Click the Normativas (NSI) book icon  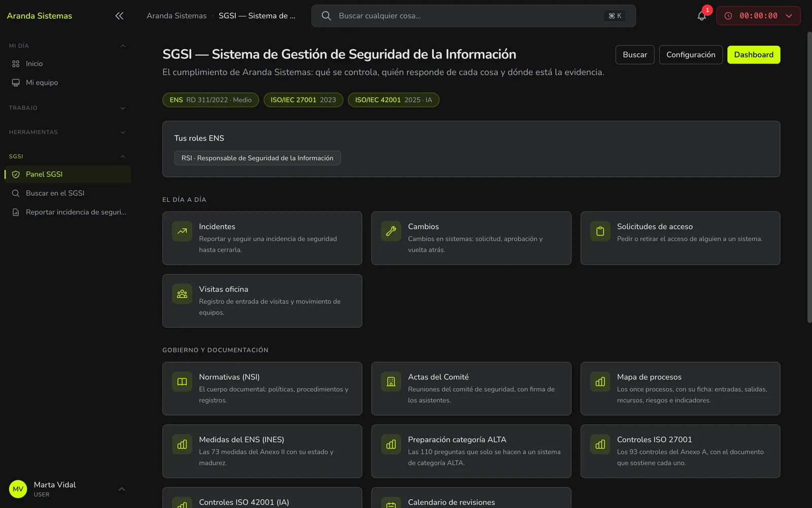(182, 382)
